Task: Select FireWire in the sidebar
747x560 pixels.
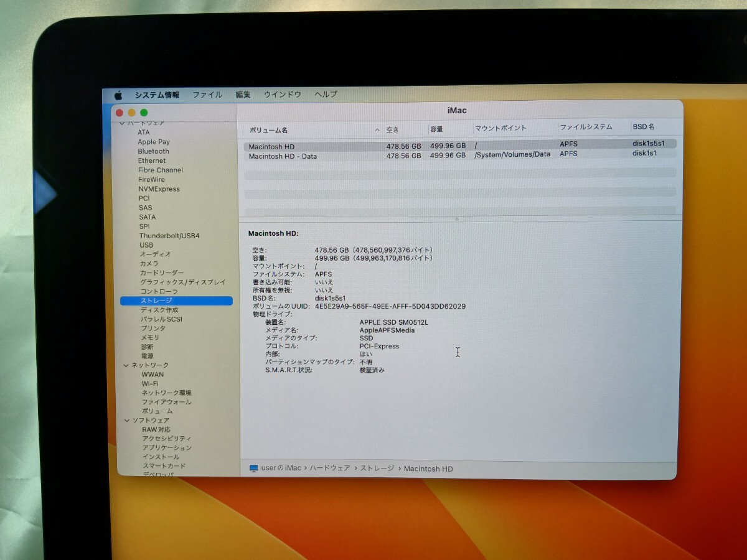Action: [x=152, y=179]
